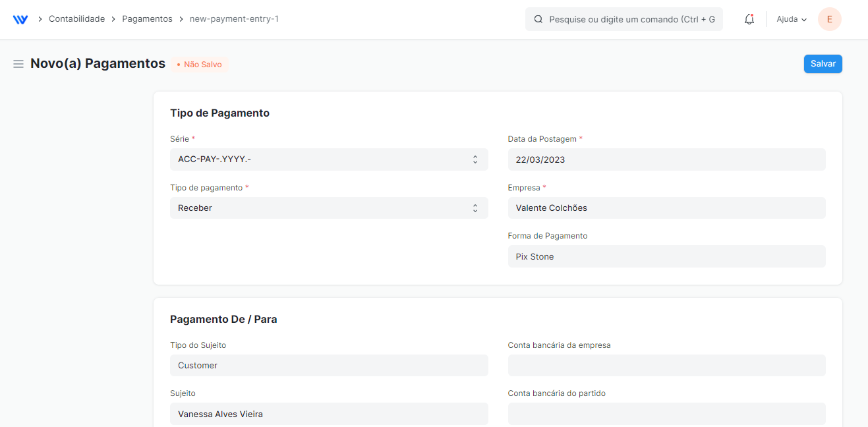Open the Série ACC-PAY dropdown

point(329,159)
